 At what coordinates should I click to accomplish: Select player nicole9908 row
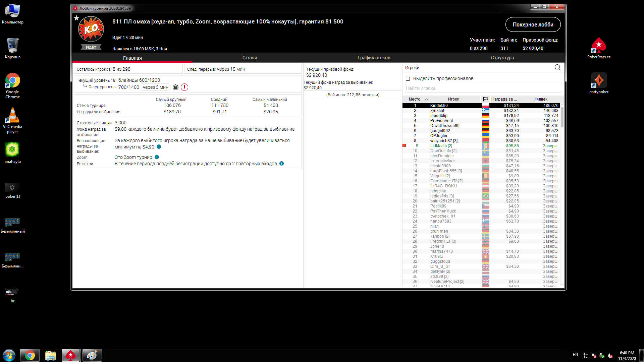[481, 166]
